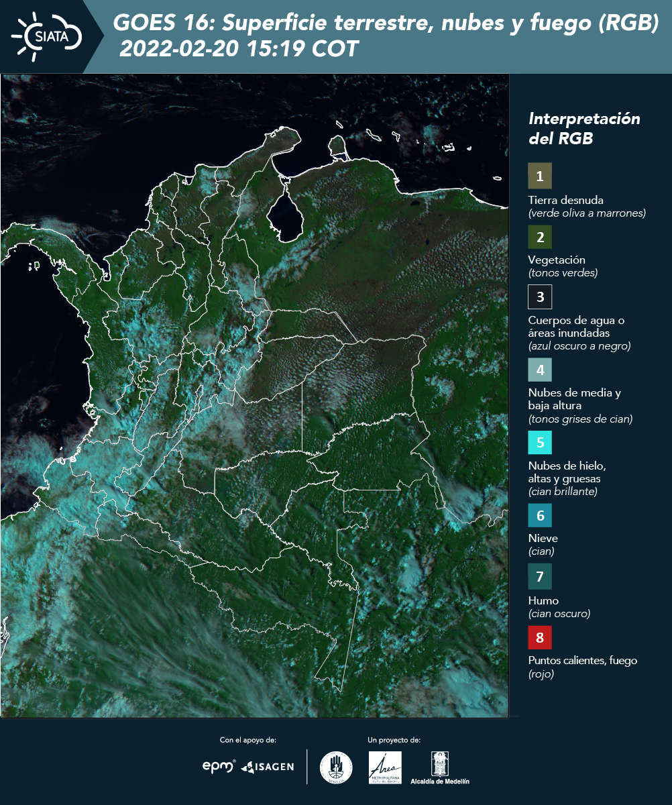The width and height of the screenshot is (672, 805).
Task: Click '(rojo)' description text
Action: click(x=541, y=674)
